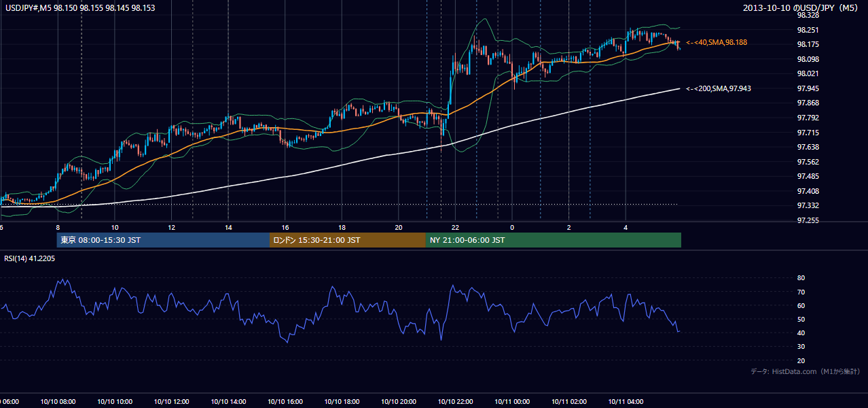Click the RSI axis level 60
The image size is (868, 408).
[801, 305]
